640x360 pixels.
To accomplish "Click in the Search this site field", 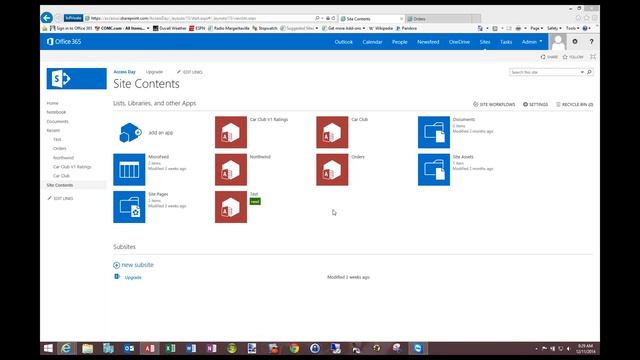I will [544, 72].
